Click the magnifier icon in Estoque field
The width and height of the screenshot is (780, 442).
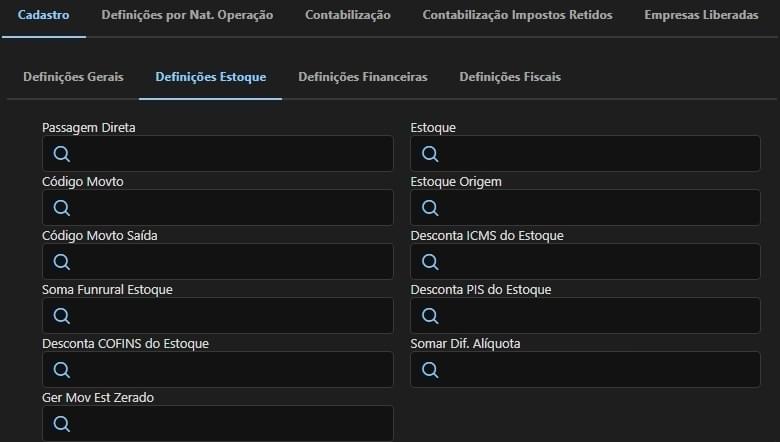(x=430, y=154)
